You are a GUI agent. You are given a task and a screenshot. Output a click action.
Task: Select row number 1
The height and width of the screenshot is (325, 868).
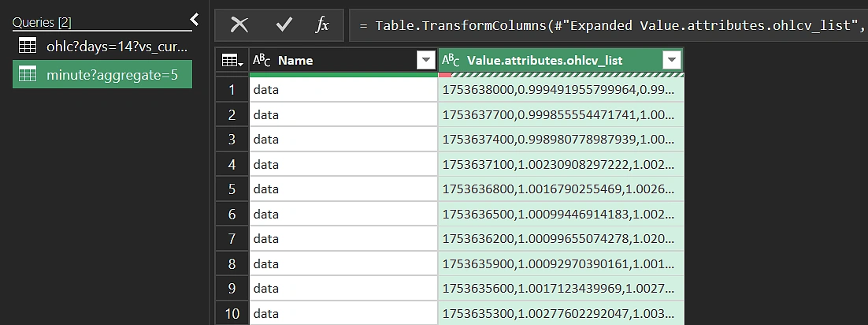pos(232,90)
